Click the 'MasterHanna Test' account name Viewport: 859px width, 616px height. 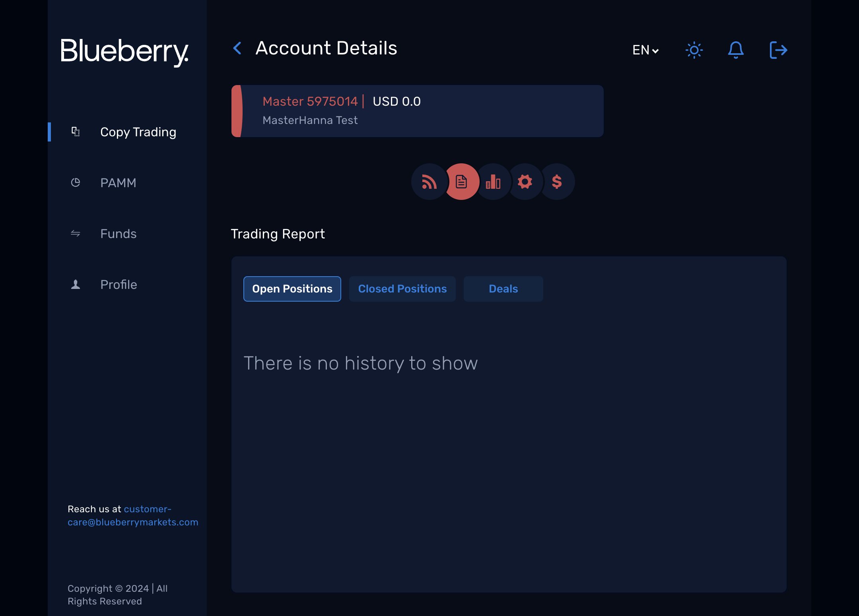tap(310, 120)
